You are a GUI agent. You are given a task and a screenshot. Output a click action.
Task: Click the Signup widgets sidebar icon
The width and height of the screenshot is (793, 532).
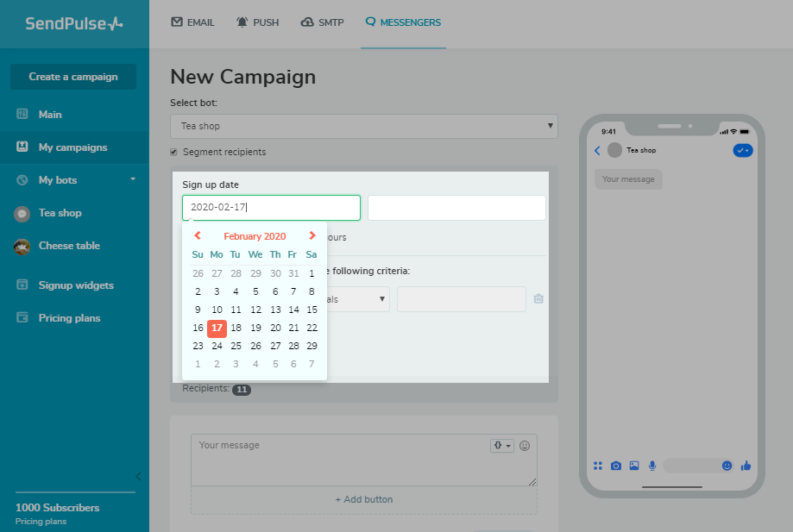[22, 285]
